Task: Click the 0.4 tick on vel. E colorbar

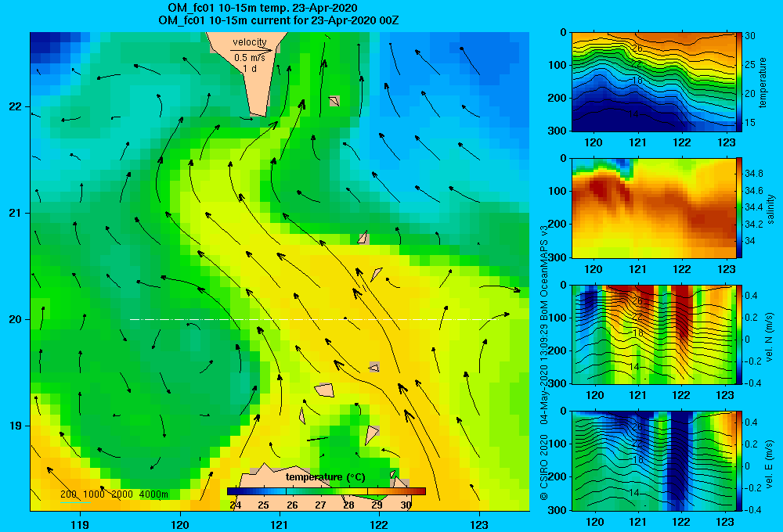Action: 751,422
